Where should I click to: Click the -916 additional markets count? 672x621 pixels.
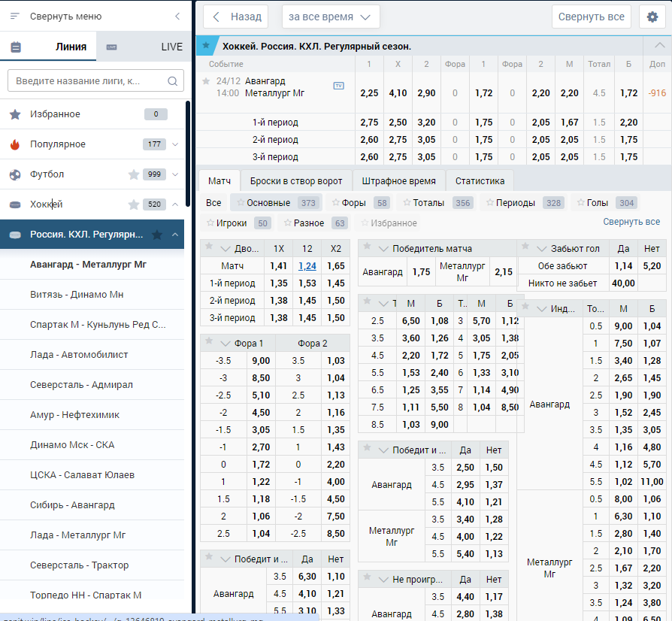pyautogui.click(x=657, y=93)
